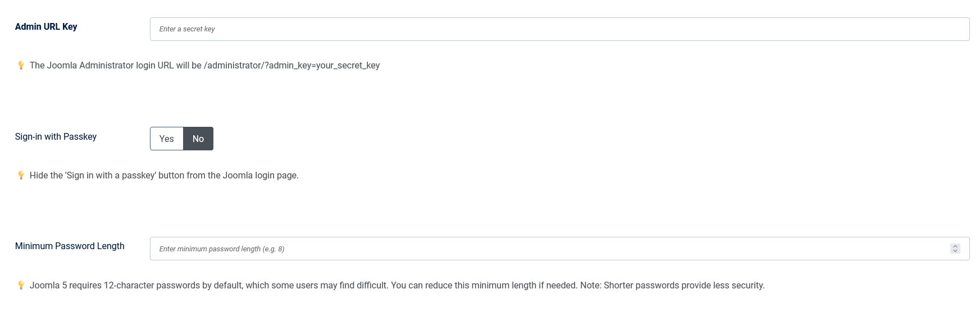
Task: Click the '/administrator/?admin_key=your_secret_key' URL text
Action: [291, 66]
